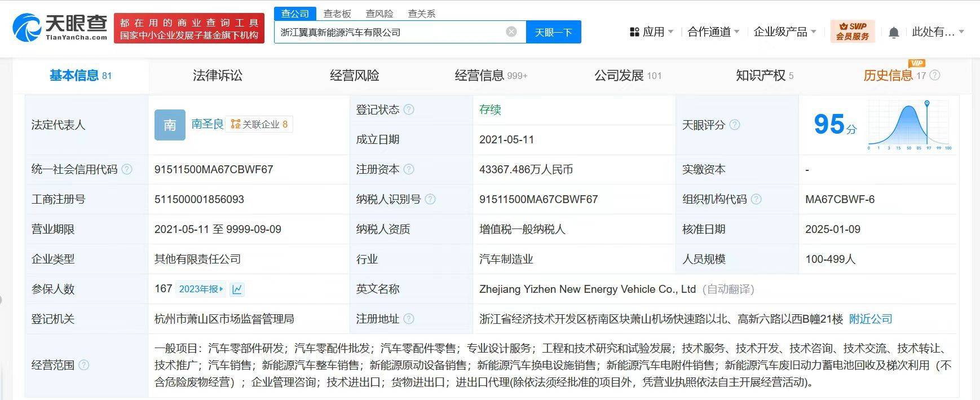This screenshot has height=400, width=980.
Task: Switch to 法律诉讼 tab
Action: 218,75
